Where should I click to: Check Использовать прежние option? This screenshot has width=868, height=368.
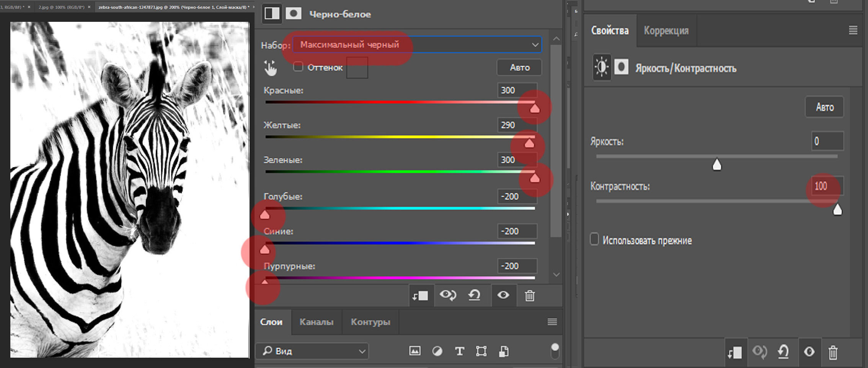click(594, 240)
